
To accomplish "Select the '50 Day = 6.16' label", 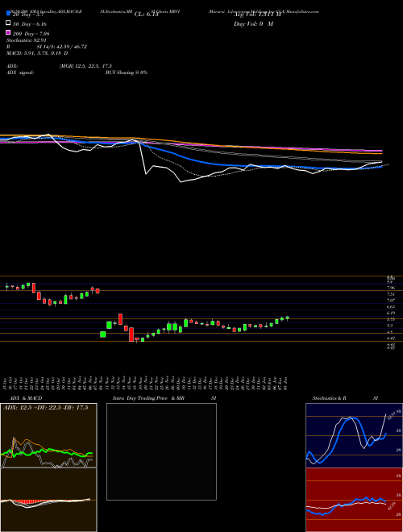I will (x=30, y=24).
